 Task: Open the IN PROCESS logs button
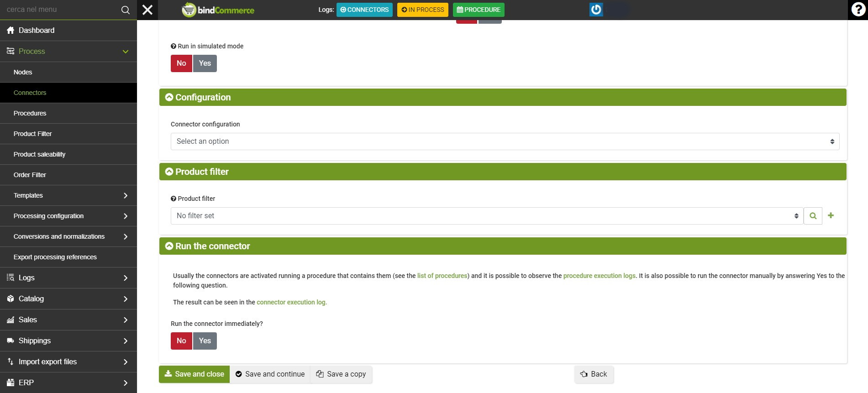point(423,10)
